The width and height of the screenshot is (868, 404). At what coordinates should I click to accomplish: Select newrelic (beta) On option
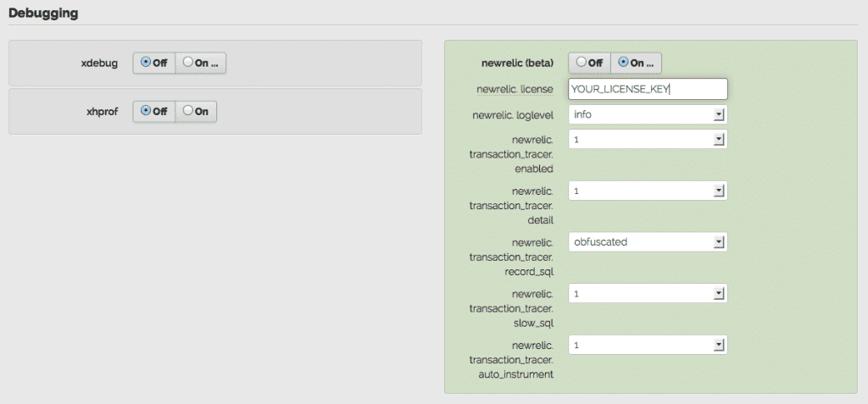tap(636, 63)
